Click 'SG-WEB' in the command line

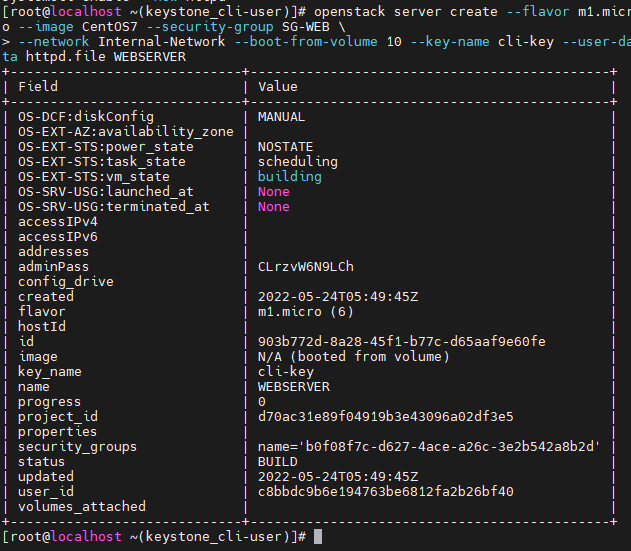click(x=305, y=27)
